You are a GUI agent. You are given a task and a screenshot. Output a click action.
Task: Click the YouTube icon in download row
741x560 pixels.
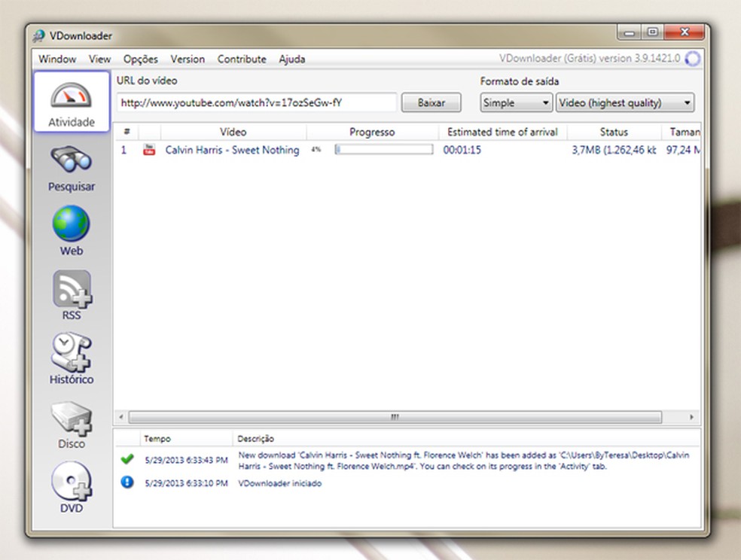[149, 150]
